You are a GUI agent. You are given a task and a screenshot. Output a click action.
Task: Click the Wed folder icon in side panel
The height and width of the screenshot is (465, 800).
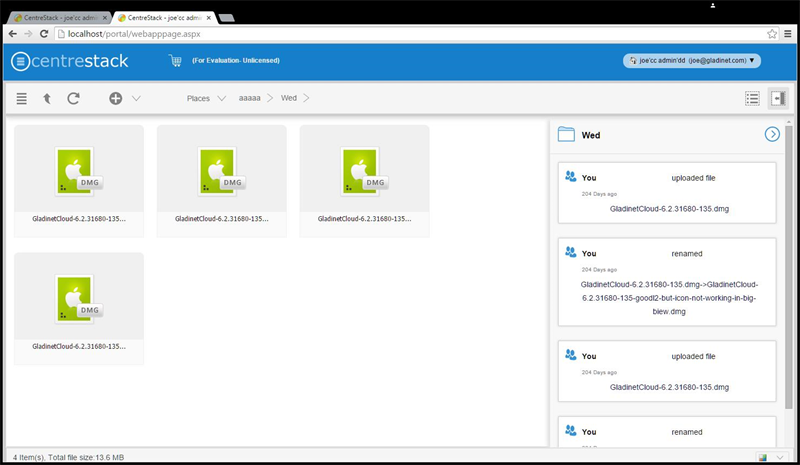pos(566,134)
